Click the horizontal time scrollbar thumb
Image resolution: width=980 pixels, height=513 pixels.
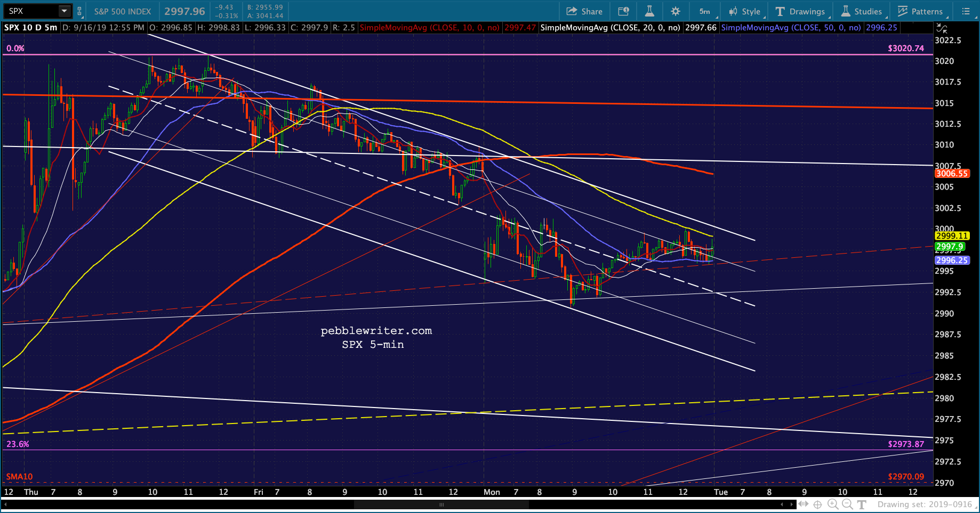pos(441,504)
